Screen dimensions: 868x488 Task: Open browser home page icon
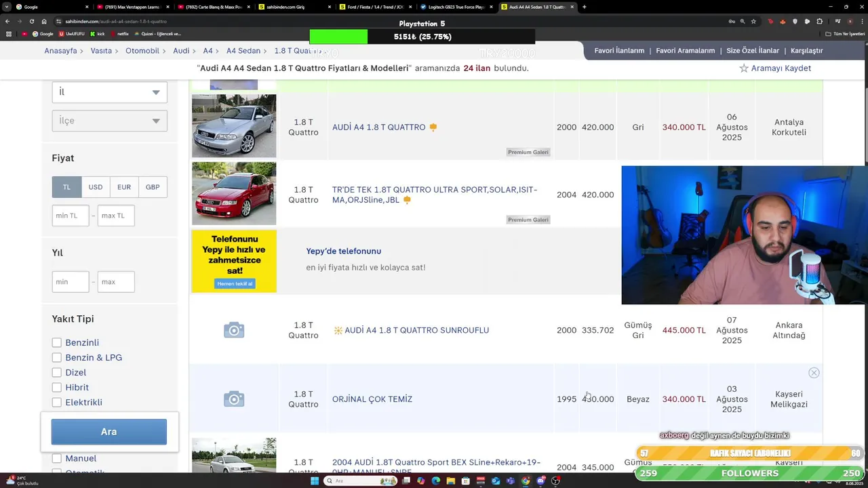coord(44,21)
